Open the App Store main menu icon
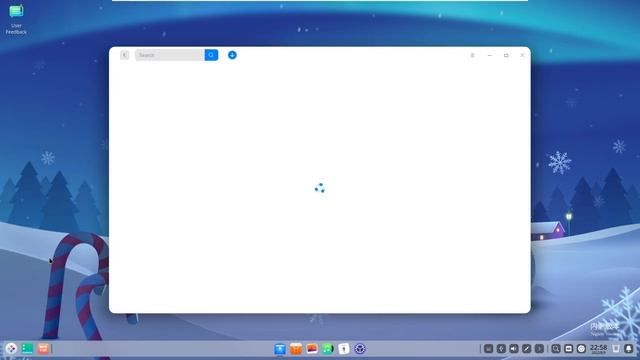Image resolution: width=640 pixels, height=360 pixels. (x=472, y=55)
